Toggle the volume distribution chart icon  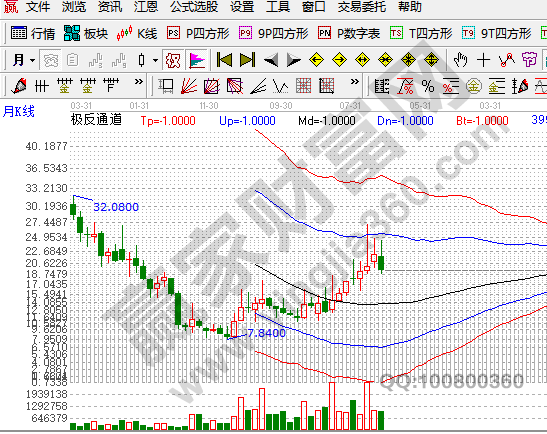tap(197, 60)
